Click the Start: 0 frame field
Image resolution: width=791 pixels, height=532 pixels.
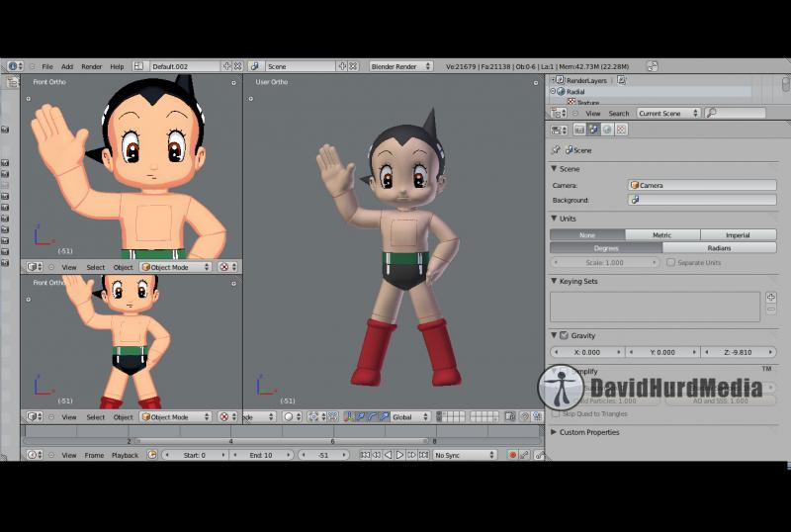195,455
